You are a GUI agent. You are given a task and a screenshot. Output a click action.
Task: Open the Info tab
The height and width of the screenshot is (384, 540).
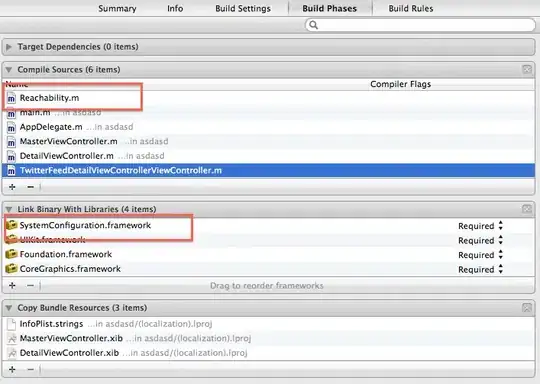(x=175, y=8)
